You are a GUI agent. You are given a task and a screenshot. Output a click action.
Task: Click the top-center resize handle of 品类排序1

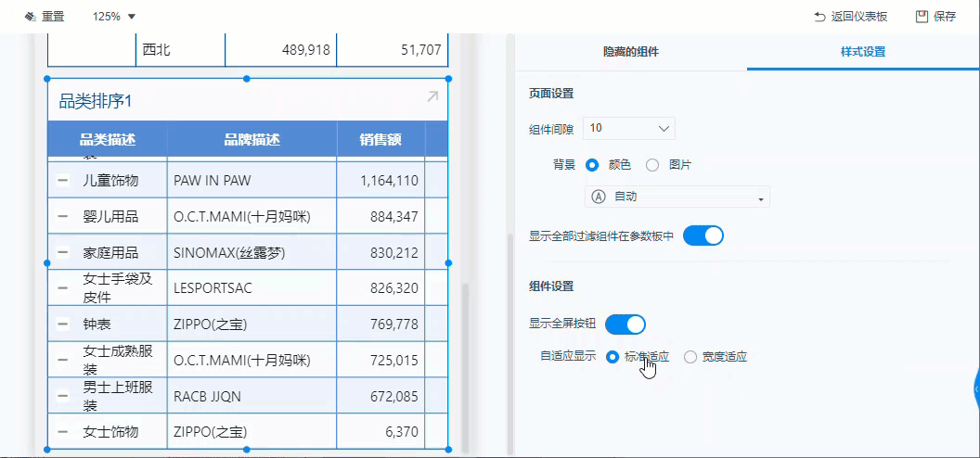(247, 79)
